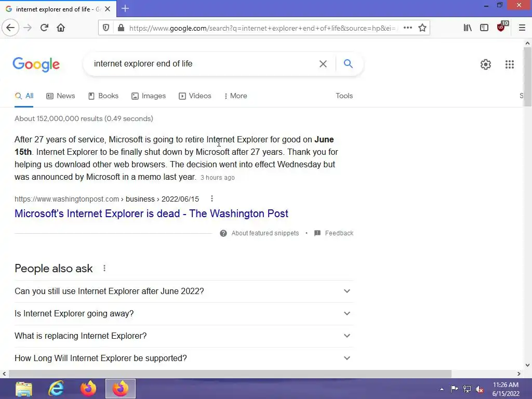
Task: Reload the current page
Action: pyautogui.click(x=44, y=28)
